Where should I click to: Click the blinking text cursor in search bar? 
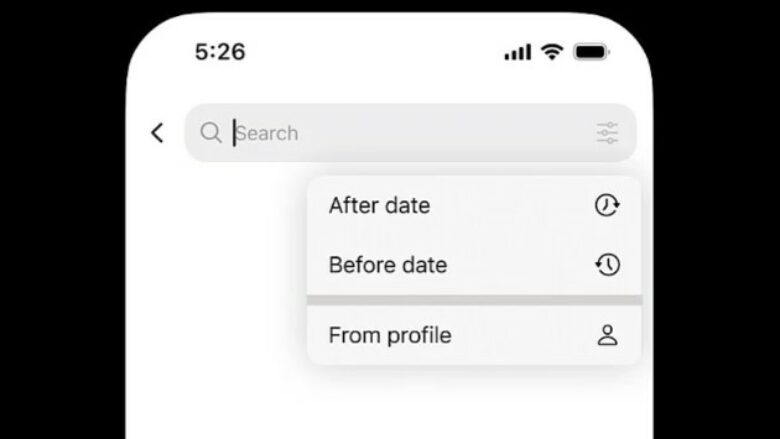(235, 133)
